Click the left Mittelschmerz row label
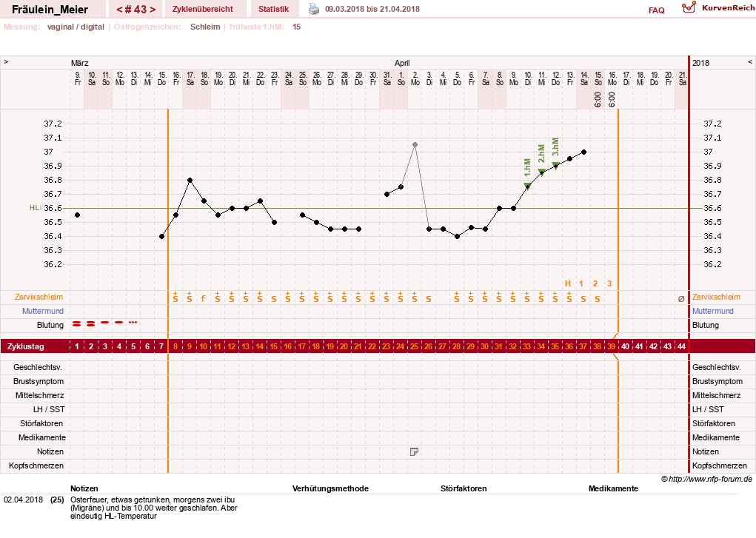This screenshot has height=538, width=756. coord(39,395)
